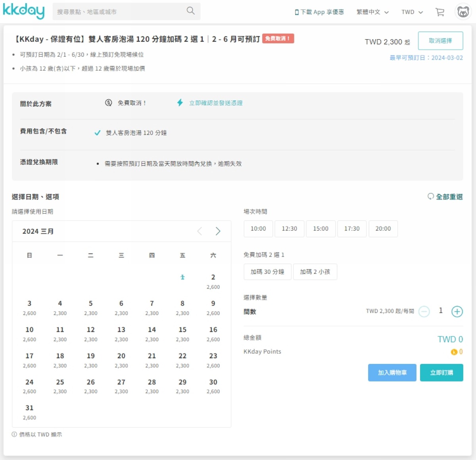Click 立即確認並發送憑證 link

pyautogui.click(x=216, y=103)
